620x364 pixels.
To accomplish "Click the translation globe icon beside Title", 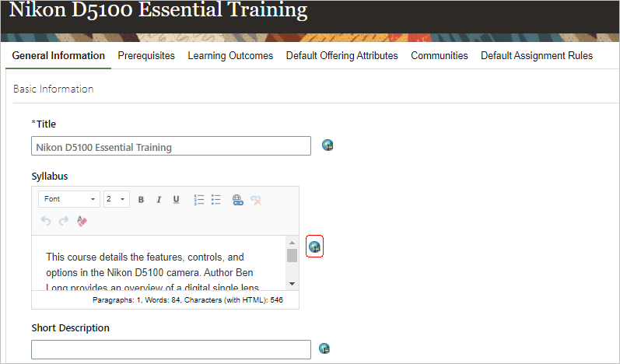I will (x=328, y=145).
